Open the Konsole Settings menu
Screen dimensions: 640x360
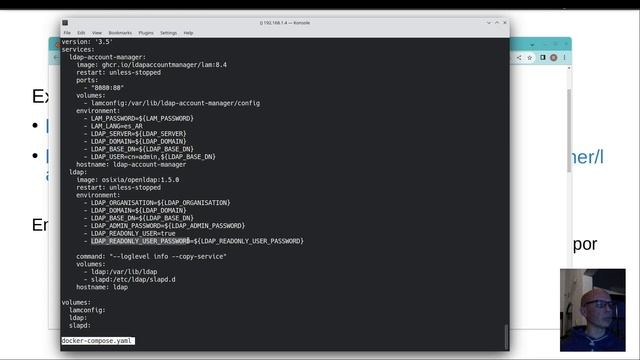pyautogui.click(x=168, y=33)
